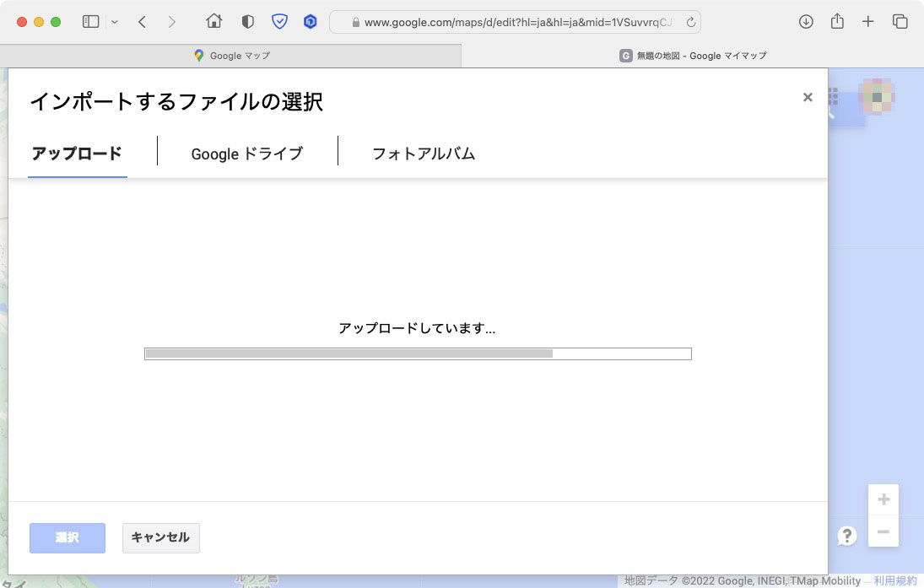Cancel the file upload with キャンセル
This screenshot has width=924, height=588.
(x=160, y=537)
